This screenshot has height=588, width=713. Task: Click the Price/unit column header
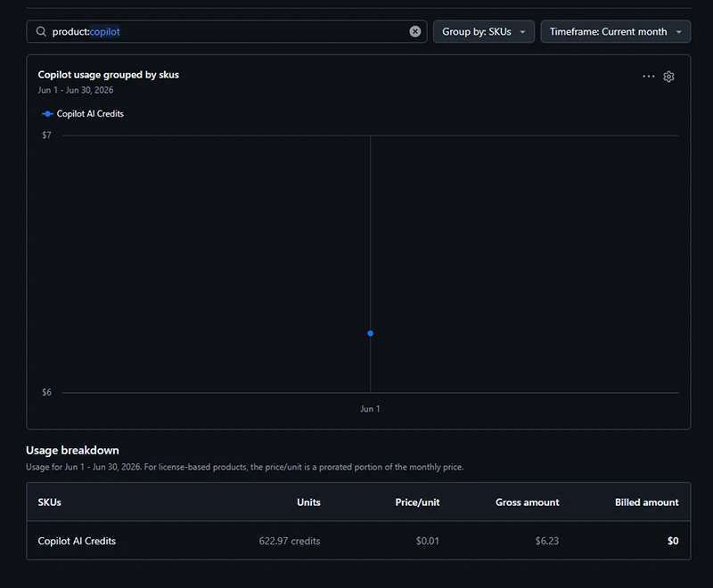tap(417, 502)
